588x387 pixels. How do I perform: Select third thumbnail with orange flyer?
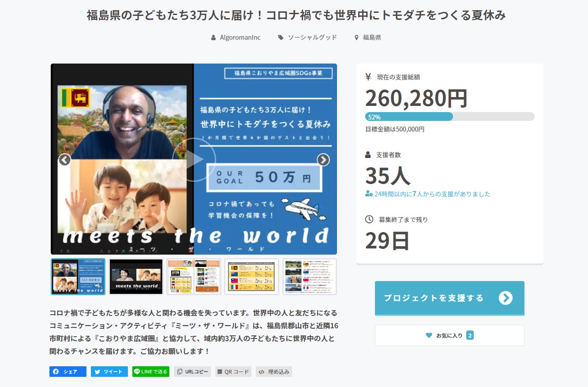click(194, 277)
